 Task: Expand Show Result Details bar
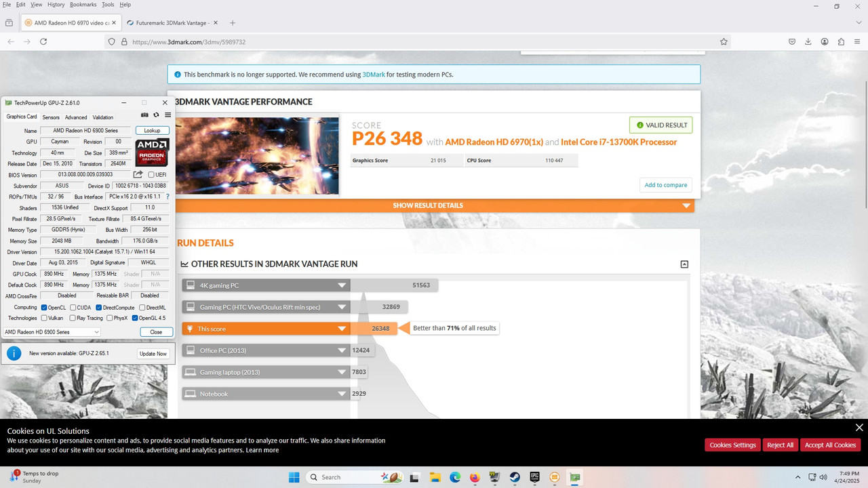click(x=434, y=205)
